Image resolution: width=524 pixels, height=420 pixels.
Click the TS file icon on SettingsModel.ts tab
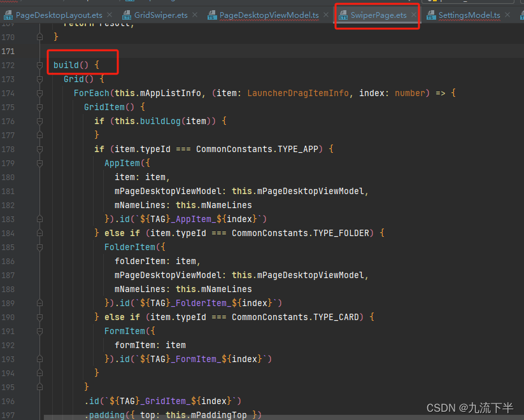pos(432,15)
